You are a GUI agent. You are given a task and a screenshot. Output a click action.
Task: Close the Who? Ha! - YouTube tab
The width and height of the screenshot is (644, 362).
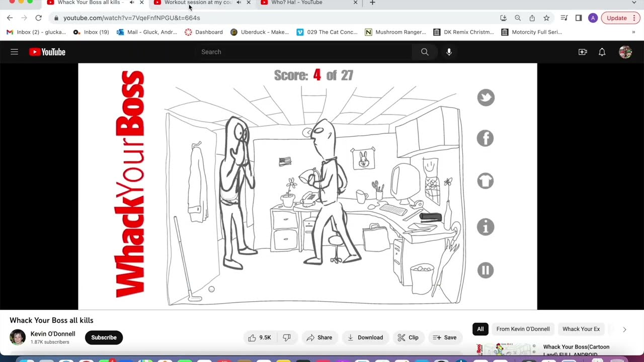click(x=355, y=3)
